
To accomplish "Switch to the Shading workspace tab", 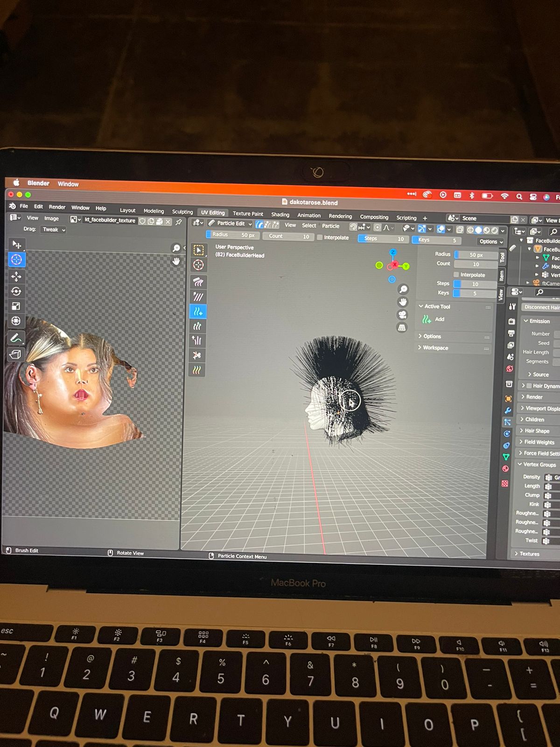I will [x=280, y=214].
